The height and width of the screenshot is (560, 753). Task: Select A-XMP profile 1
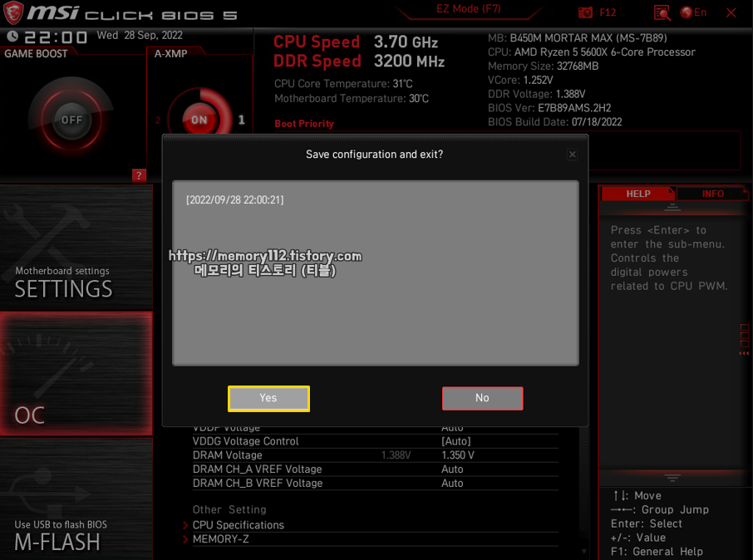pos(242,120)
